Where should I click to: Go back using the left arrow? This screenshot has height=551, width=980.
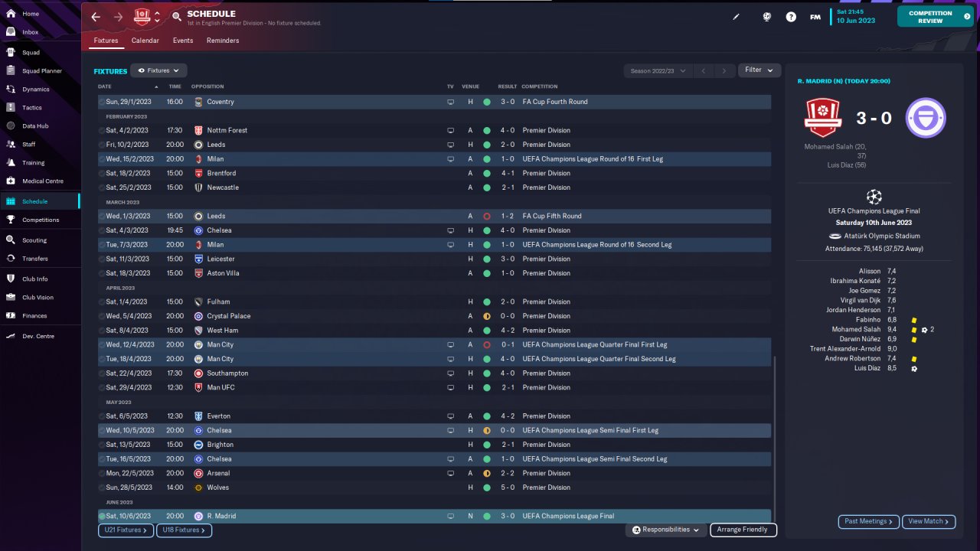[96, 16]
